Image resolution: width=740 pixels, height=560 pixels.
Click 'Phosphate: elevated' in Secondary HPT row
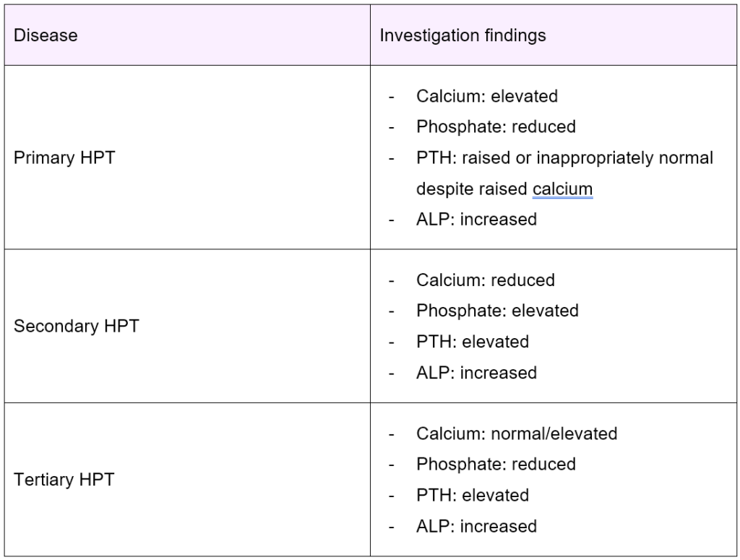coord(497,311)
